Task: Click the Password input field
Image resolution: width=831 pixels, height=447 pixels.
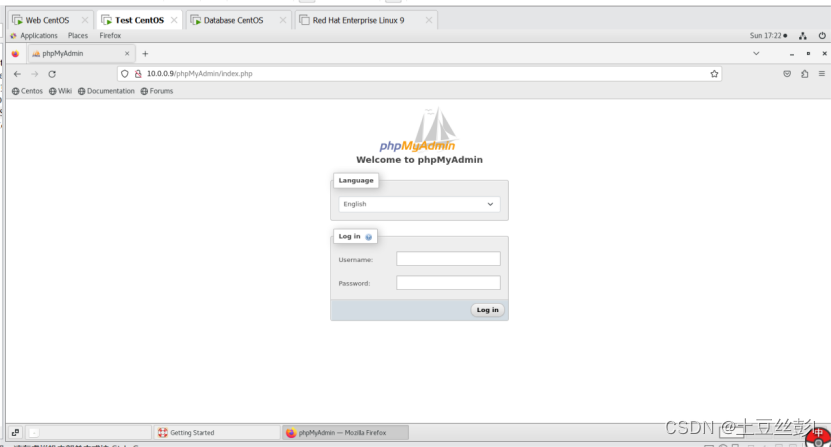Action: (448, 283)
